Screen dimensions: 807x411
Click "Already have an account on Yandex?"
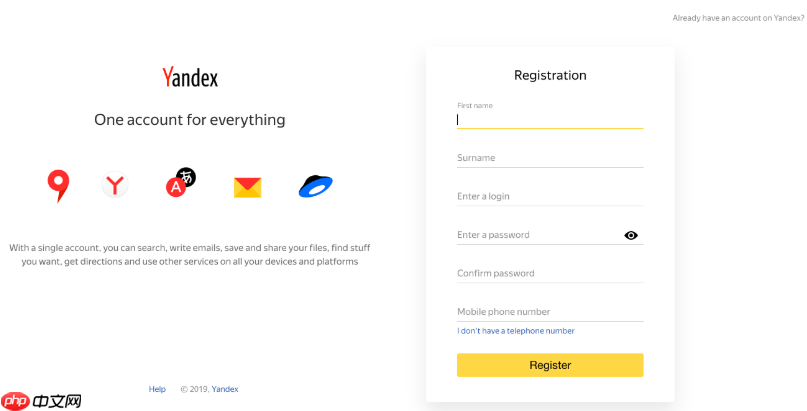[x=739, y=18]
